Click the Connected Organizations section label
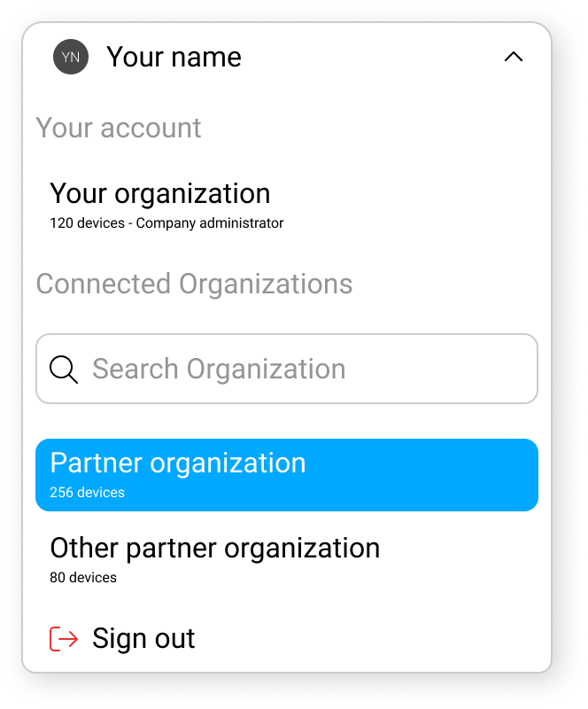This screenshot has width=588, height=709. 194,284
